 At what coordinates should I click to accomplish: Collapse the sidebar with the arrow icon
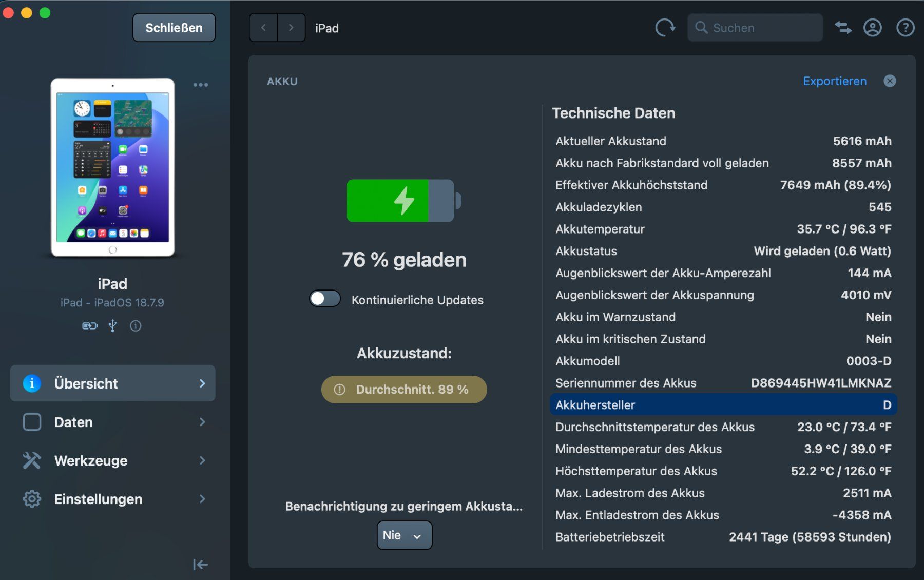click(x=200, y=565)
